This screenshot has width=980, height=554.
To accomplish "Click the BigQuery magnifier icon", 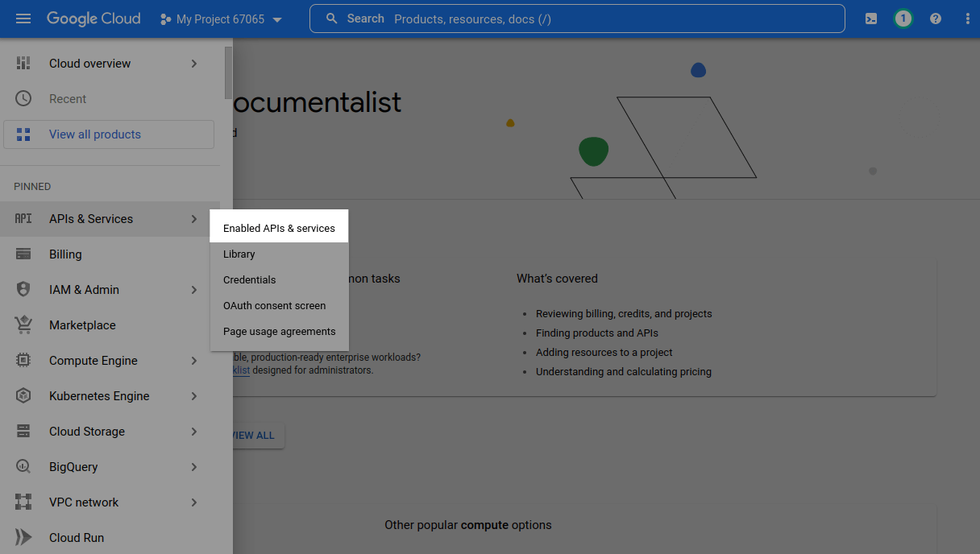I will 23,466.
